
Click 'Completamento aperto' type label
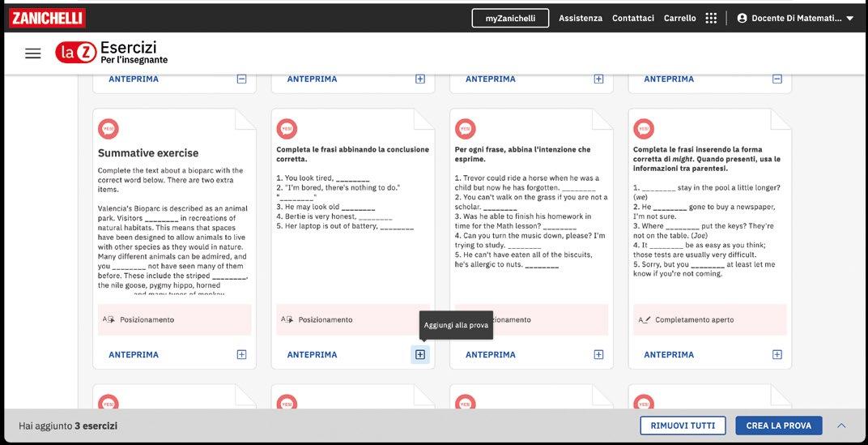(694, 319)
